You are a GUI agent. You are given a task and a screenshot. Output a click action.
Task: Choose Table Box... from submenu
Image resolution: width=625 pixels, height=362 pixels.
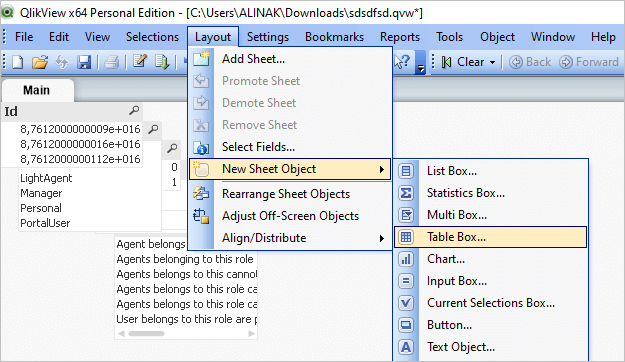(490, 237)
